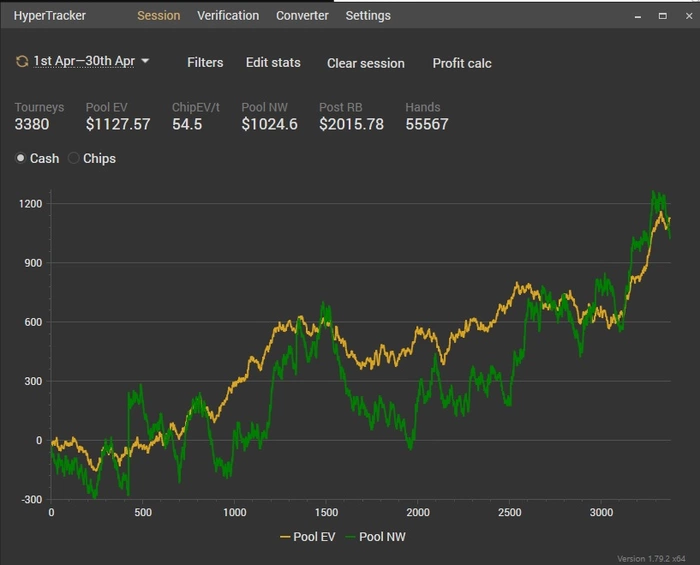Maximize the HyperTracker window
This screenshot has width=700, height=565.
662,16
